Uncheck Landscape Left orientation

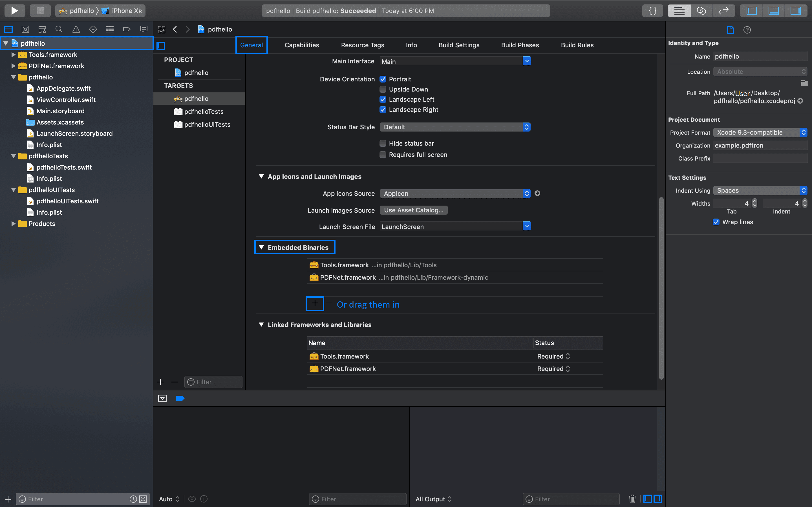click(383, 100)
